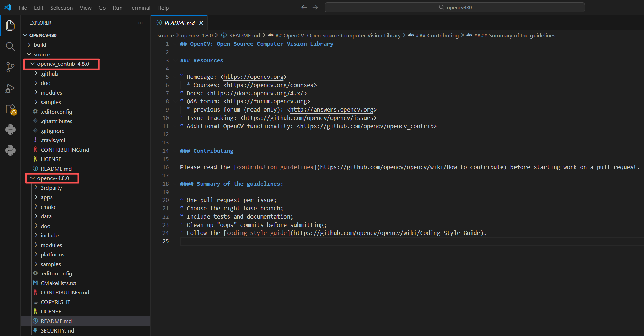Click the opencv/issues GitHub link

pyautogui.click(x=309, y=118)
